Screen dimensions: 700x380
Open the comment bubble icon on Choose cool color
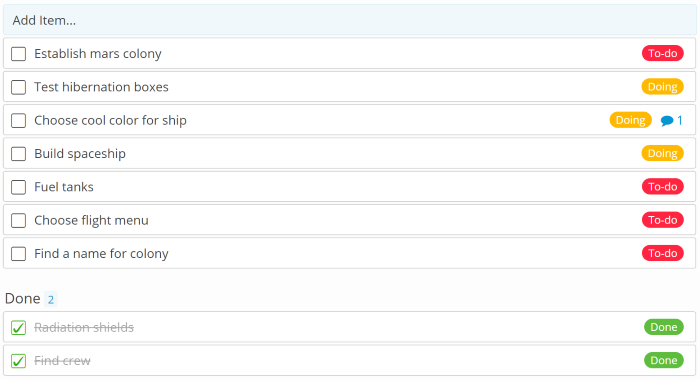coord(667,121)
